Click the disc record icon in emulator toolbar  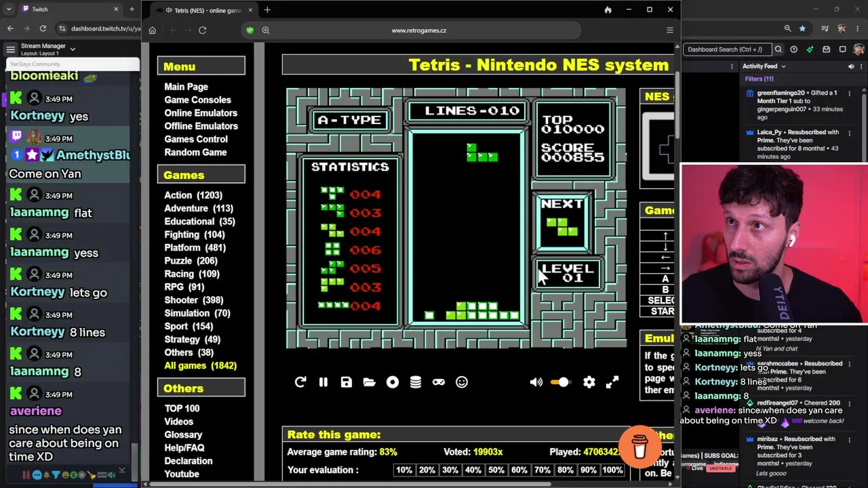click(393, 382)
